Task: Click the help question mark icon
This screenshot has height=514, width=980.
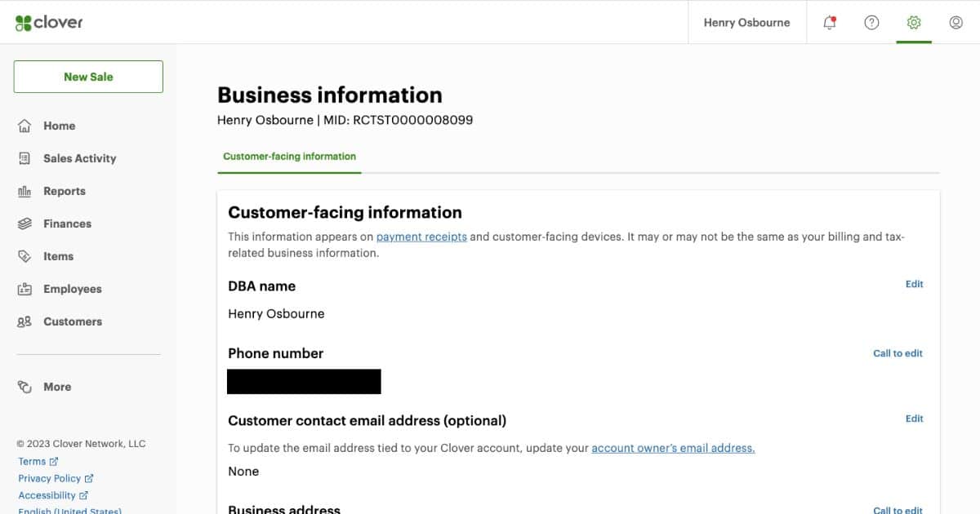Action: (871, 23)
